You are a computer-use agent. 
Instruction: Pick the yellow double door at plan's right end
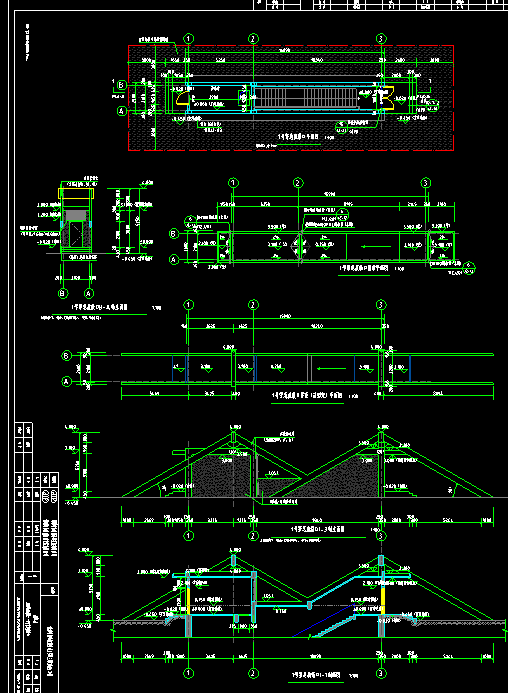click(387, 97)
